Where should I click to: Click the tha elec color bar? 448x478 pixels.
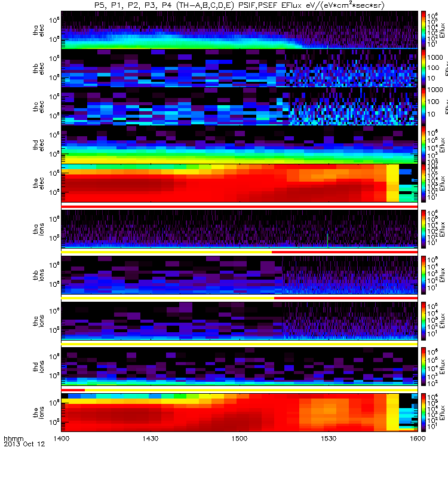[424, 30]
